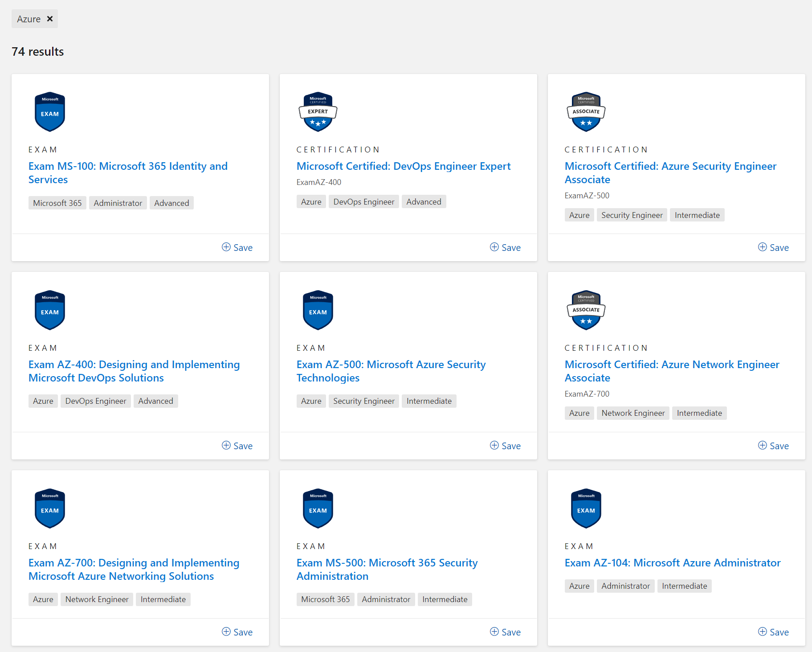Click Microsoft 365 tag on Exam MS-500 card

point(326,599)
